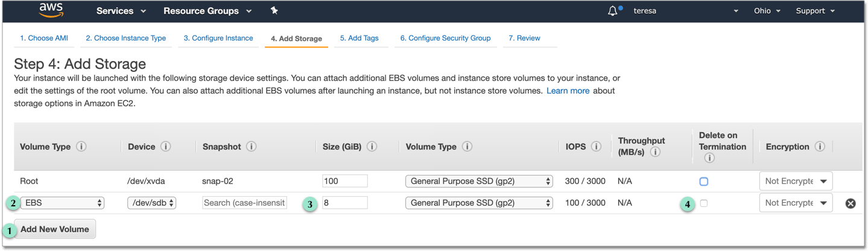Click Add New Volume button
868x251 pixels.
pos(55,229)
